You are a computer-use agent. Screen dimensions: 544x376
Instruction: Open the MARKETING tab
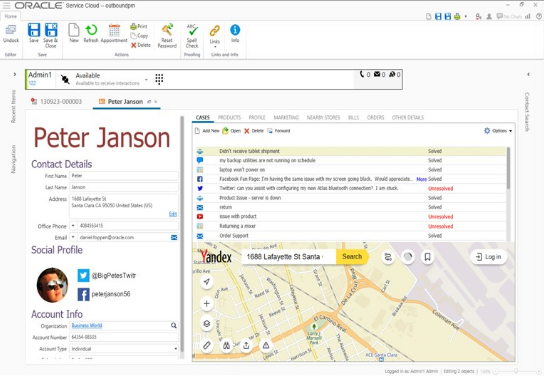point(286,118)
